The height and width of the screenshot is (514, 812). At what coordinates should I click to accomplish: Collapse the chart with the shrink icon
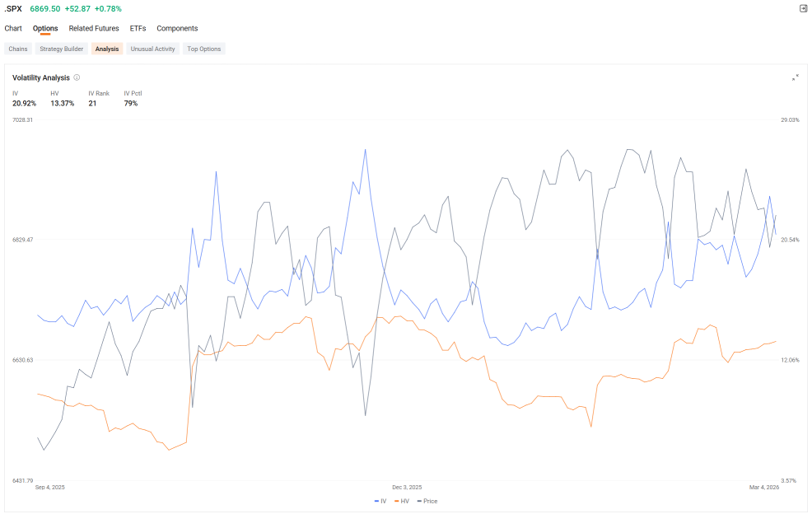point(796,77)
